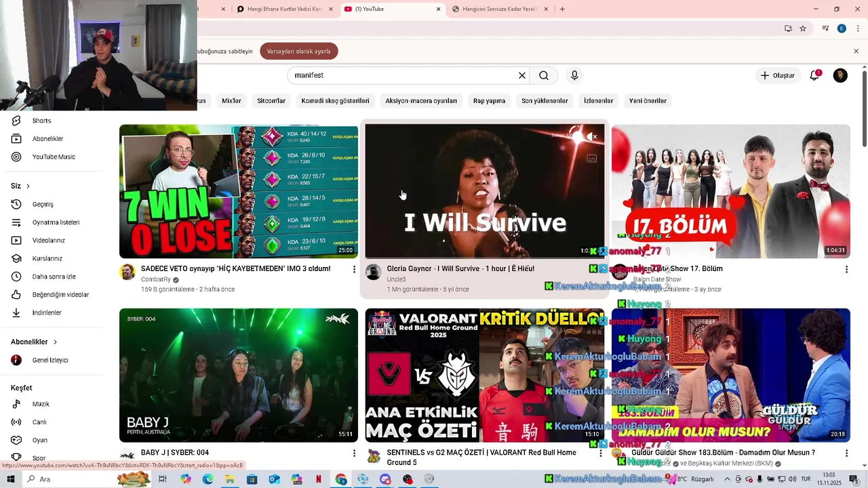Screen dimensions: 868x488
Task: Open the Gloria Gaynor I Will Survive title
Action: pos(460,269)
